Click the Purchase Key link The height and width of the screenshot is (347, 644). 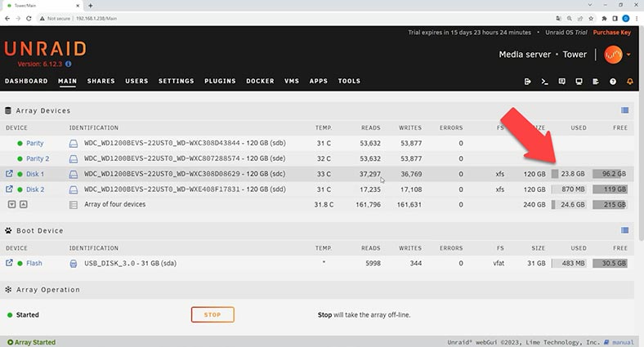(x=612, y=33)
